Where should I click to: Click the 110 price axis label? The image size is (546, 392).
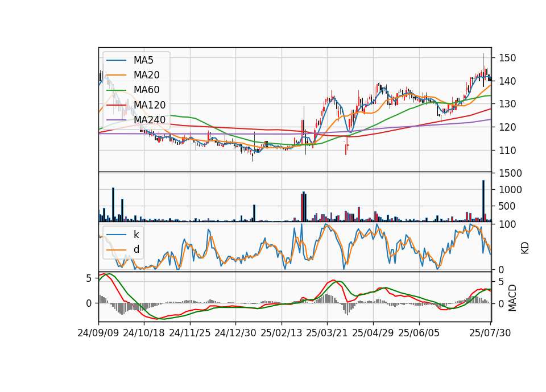[x=507, y=151]
